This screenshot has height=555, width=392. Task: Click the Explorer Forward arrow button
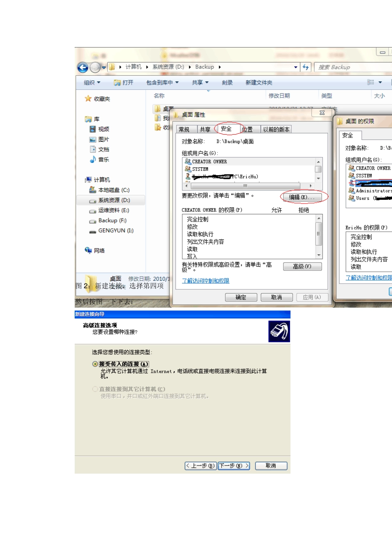point(95,67)
